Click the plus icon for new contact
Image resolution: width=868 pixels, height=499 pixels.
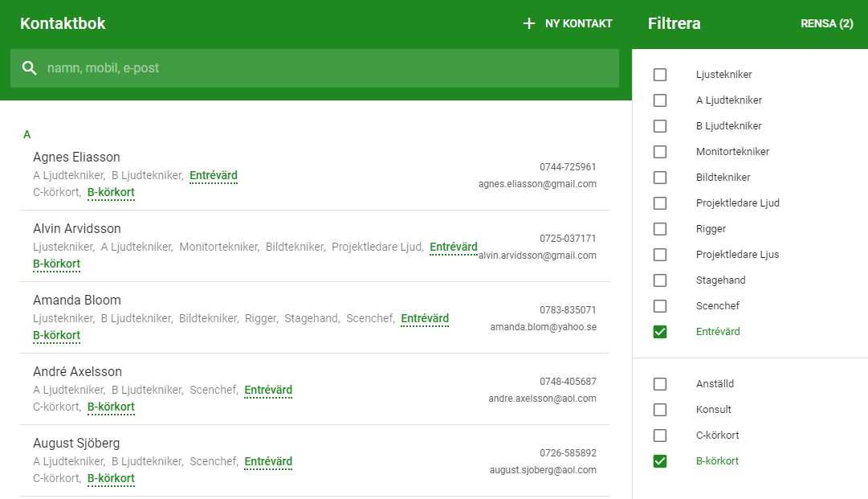[528, 23]
